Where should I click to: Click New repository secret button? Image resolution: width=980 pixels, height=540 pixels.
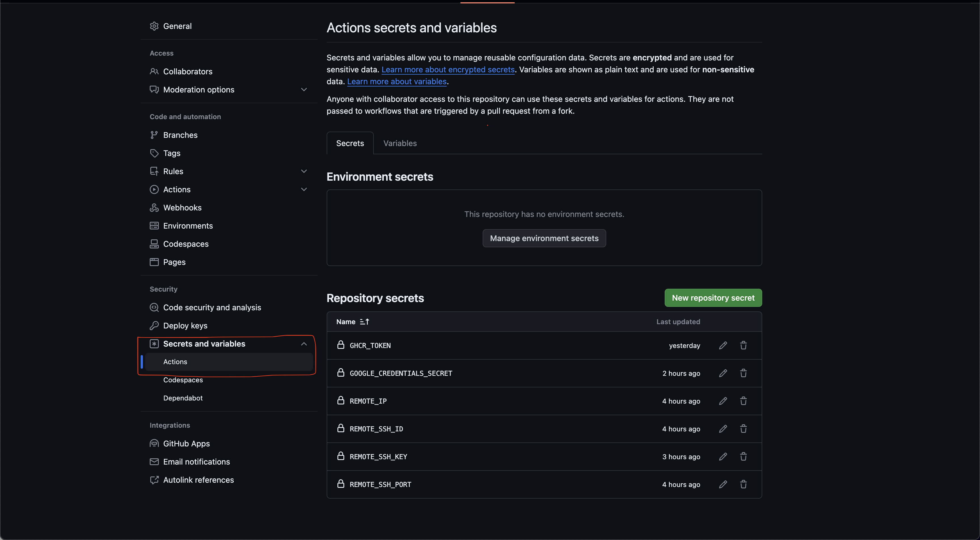(713, 298)
